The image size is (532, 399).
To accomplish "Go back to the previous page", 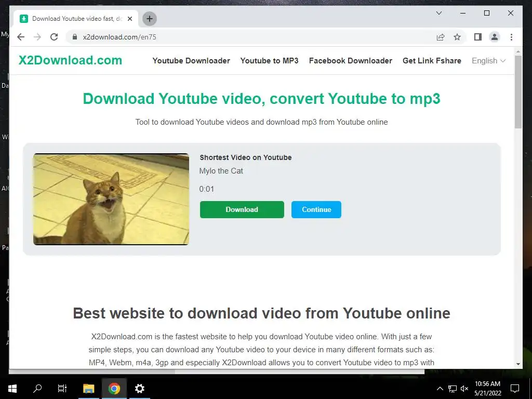I will click(21, 37).
